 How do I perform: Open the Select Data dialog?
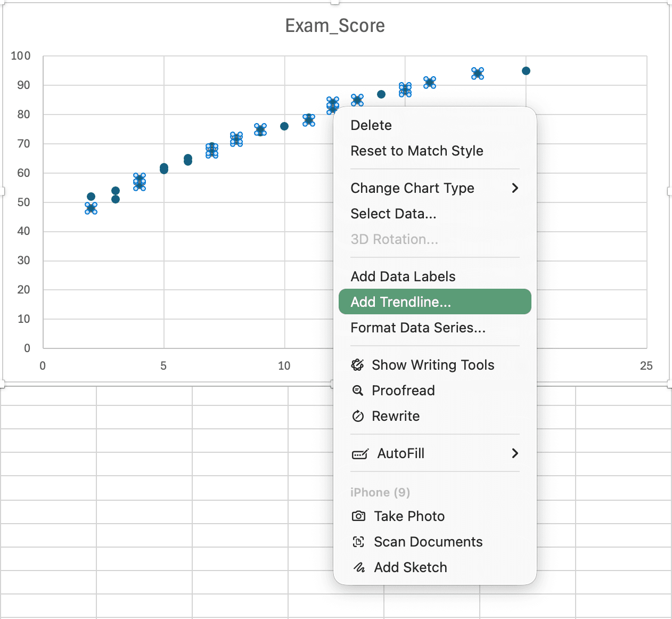(x=393, y=214)
